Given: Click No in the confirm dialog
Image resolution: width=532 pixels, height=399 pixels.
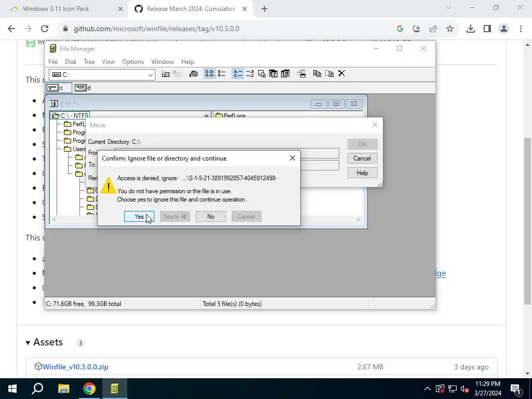Looking at the screenshot, I should pyautogui.click(x=211, y=217).
